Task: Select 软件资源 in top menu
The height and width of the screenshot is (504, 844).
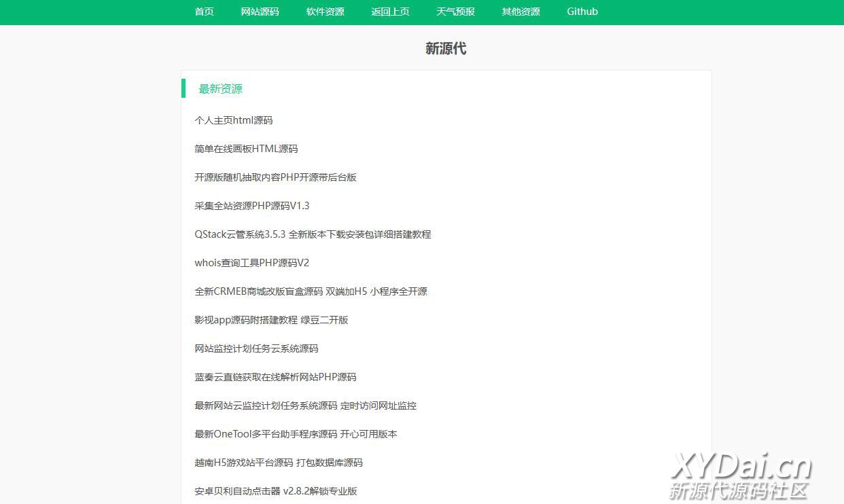Action: coord(325,12)
